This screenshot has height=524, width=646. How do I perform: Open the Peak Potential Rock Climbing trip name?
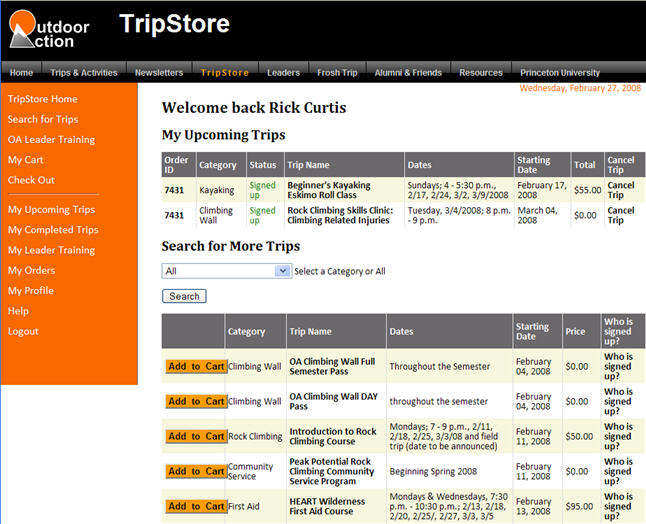click(331, 472)
